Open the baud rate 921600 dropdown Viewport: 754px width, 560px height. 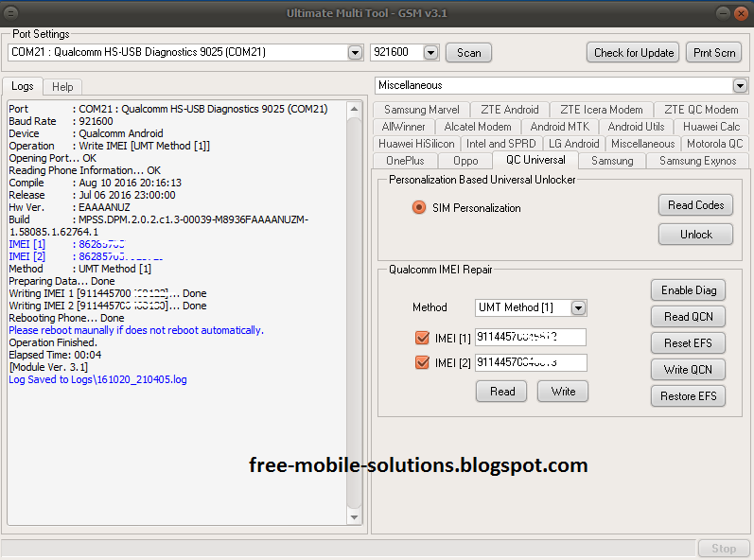(430, 52)
